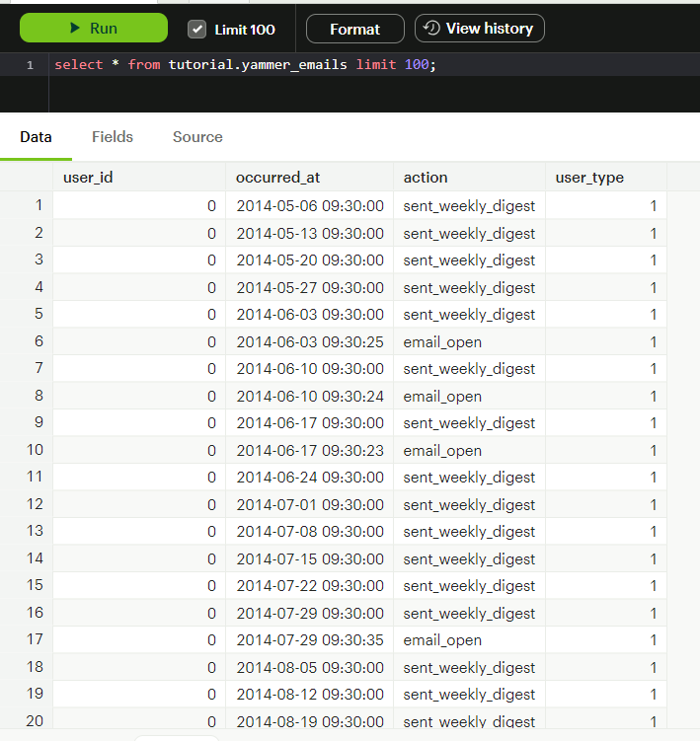Click the occurred_at column header
Screen dimensions: 700x741
click(x=310, y=178)
